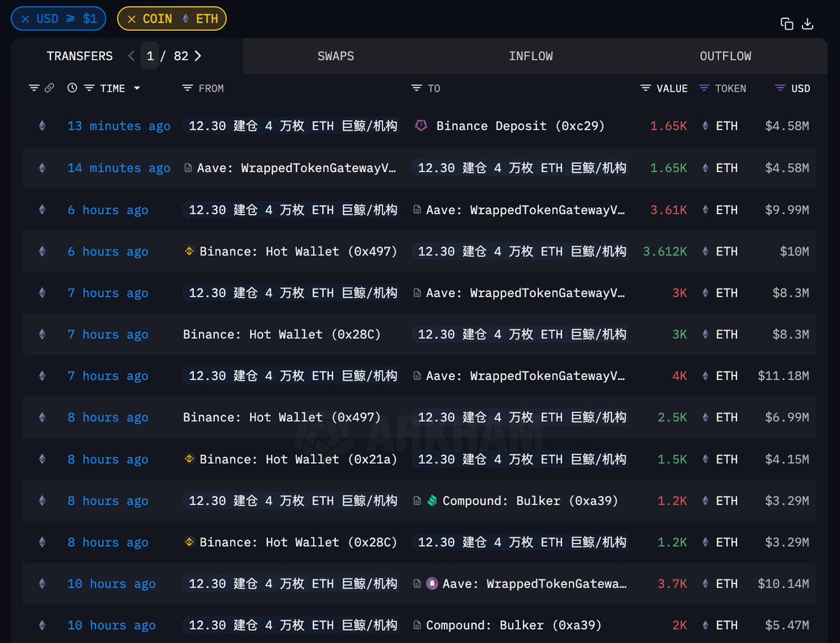Click the Binance logo beside Hot Wallet (0x497), 6 hours ago row
The height and width of the screenshot is (643, 840).
[x=189, y=251]
